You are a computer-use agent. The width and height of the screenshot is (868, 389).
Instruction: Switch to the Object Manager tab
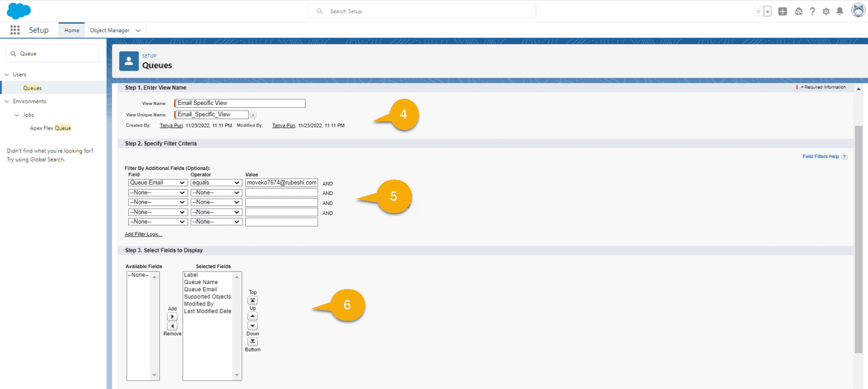(111, 30)
